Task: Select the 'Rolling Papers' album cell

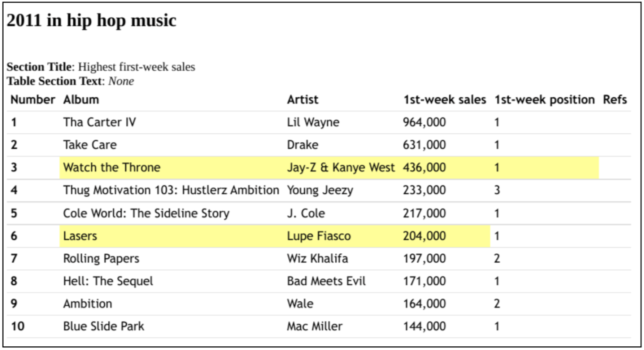Action: click(101, 259)
